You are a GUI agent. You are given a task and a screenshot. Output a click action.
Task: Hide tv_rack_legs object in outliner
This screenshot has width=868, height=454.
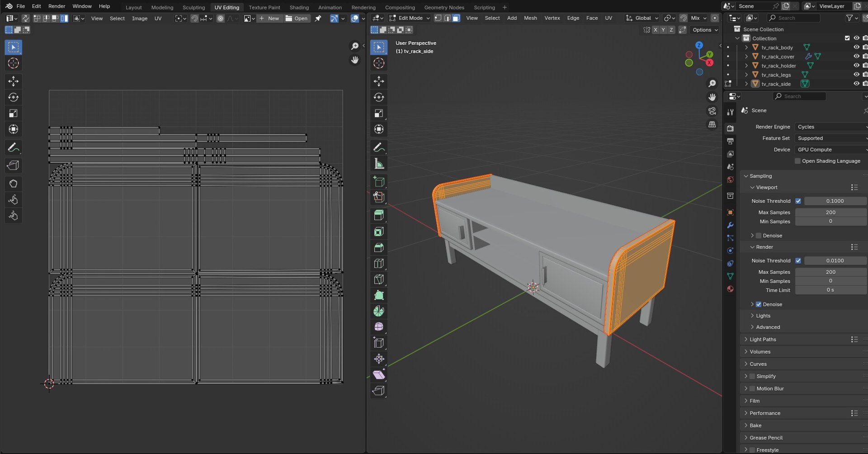pyautogui.click(x=856, y=75)
